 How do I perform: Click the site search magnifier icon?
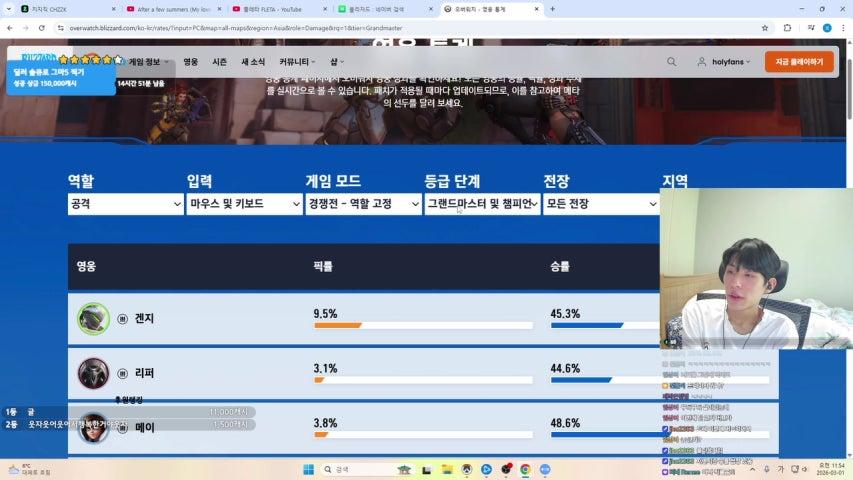tap(672, 62)
